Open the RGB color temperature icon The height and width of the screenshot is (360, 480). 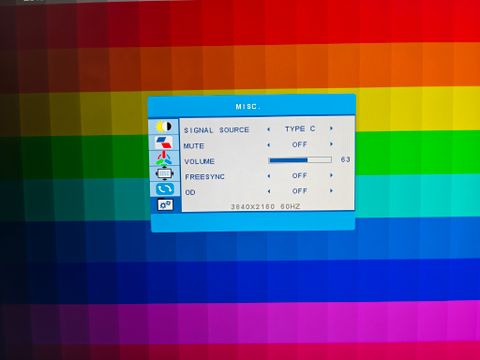click(x=164, y=158)
